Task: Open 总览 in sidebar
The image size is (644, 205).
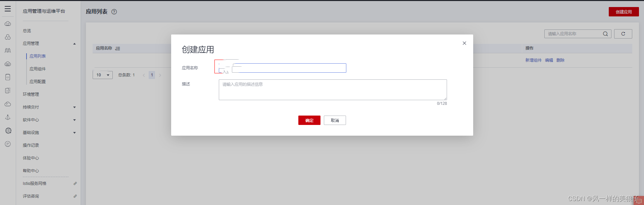Action: (x=27, y=31)
